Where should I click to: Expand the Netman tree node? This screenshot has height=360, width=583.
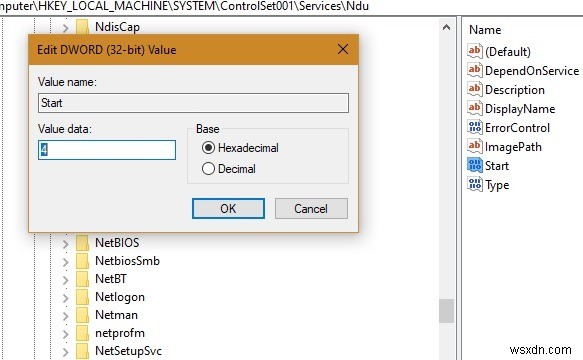[65, 316]
